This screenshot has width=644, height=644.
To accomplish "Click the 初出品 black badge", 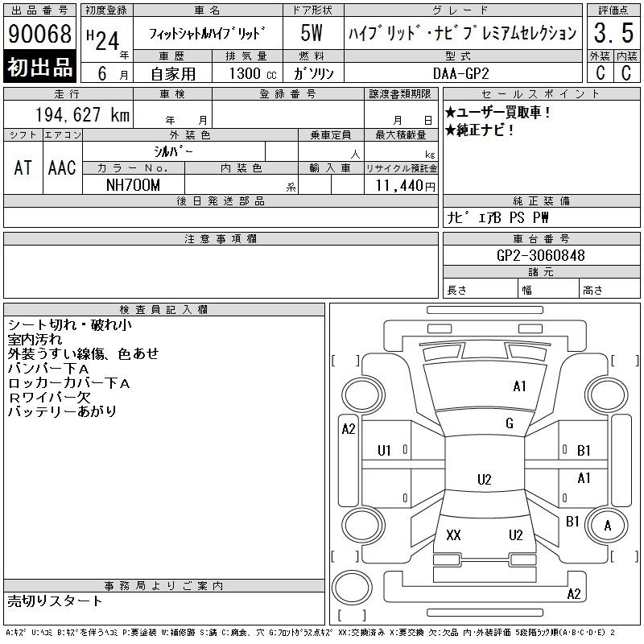I will click(39, 68).
